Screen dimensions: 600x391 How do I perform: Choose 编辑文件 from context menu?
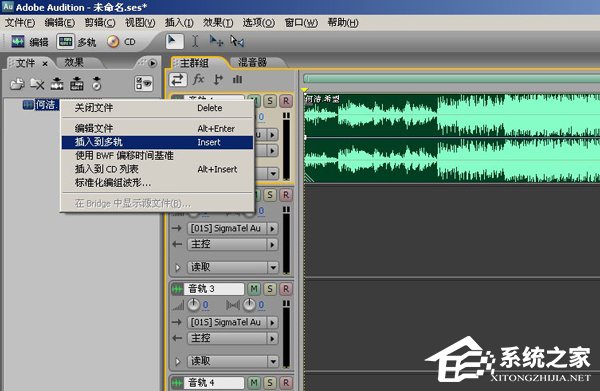(157, 129)
